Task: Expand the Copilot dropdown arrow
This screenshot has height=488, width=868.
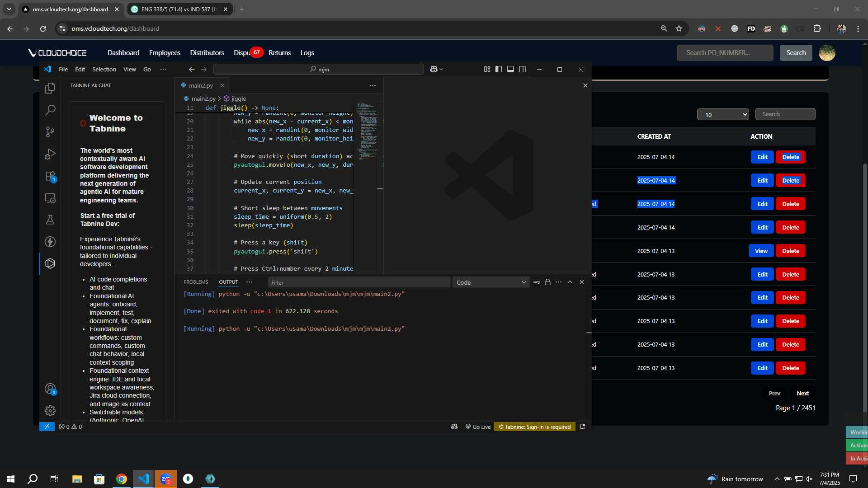Action: click(x=441, y=69)
